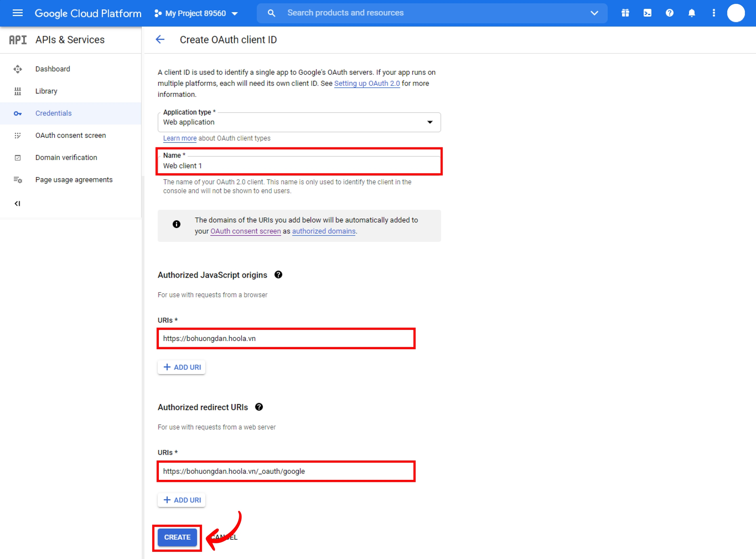Open the help question mark icon in header
Image resolution: width=756 pixels, height=559 pixels.
click(669, 13)
